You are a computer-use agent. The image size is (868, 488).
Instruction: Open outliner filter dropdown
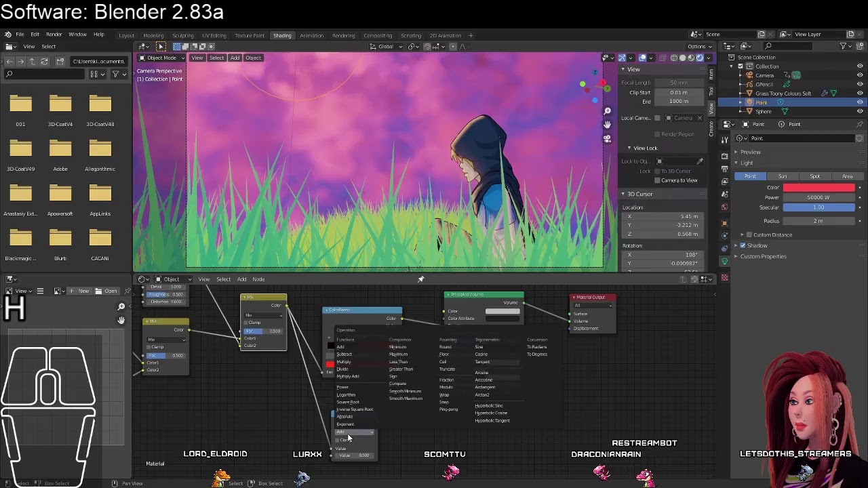point(845,46)
